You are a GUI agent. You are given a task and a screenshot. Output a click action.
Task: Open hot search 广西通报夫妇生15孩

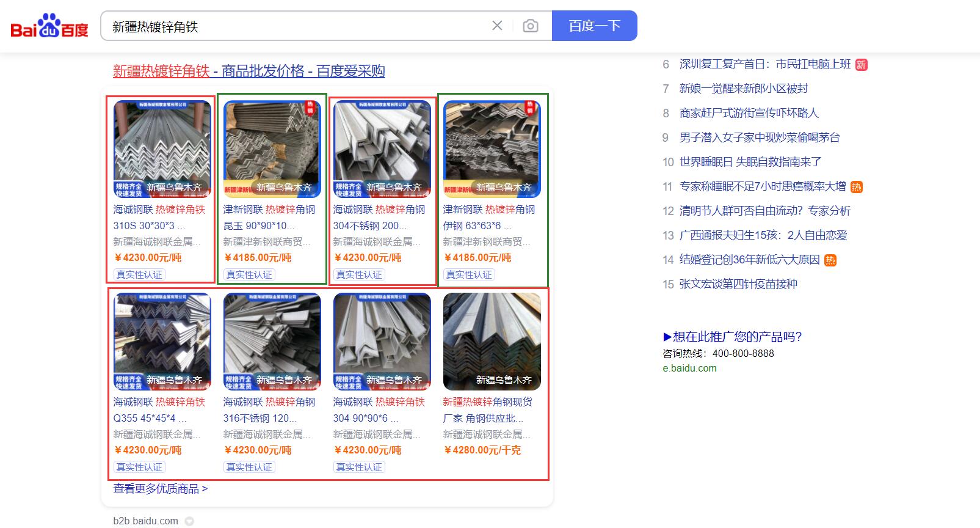tap(763, 235)
